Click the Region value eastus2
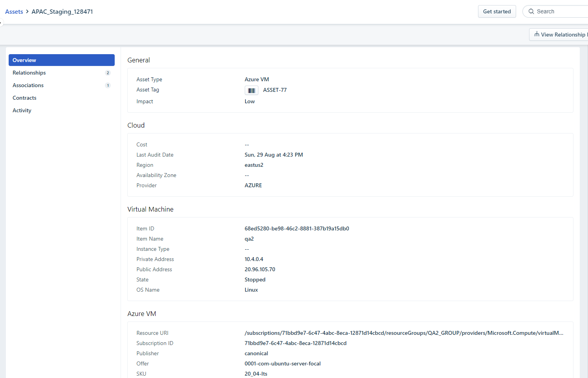Image resolution: width=588 pixels, height=378 pixels. coord(254,165)
